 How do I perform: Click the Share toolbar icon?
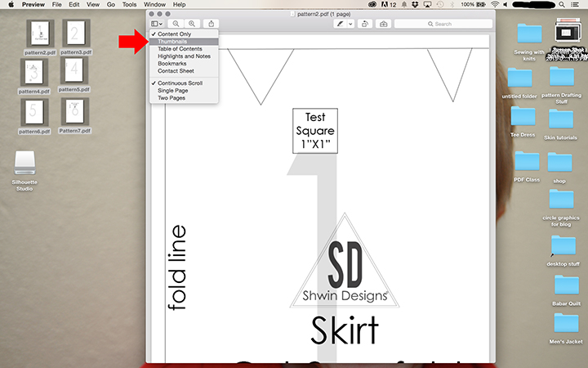pos(212,24)
